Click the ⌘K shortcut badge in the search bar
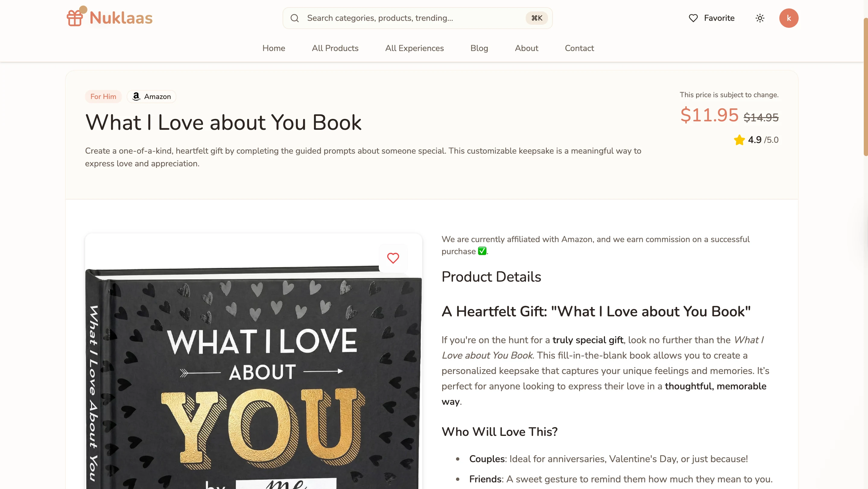This screenshot has height=489, width=868. 537,18
